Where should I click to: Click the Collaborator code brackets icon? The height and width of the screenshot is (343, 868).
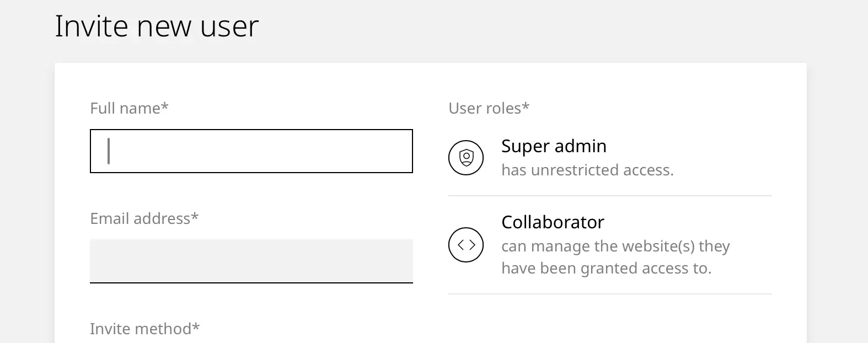point(466,245)
